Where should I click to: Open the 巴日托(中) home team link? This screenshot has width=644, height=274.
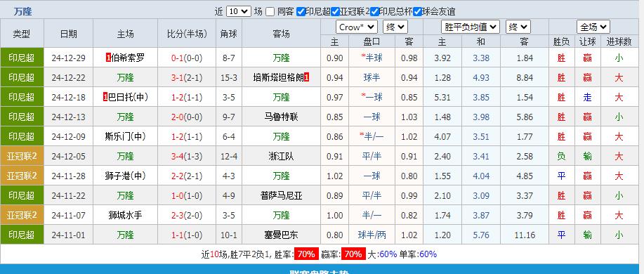pos(128,98)
